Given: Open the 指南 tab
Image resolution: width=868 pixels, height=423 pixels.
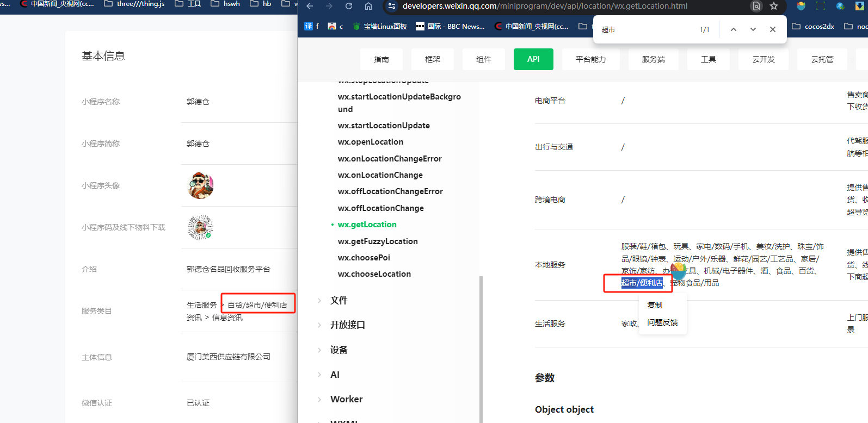Looking at the screenshot, I should (x=381, y=59).
